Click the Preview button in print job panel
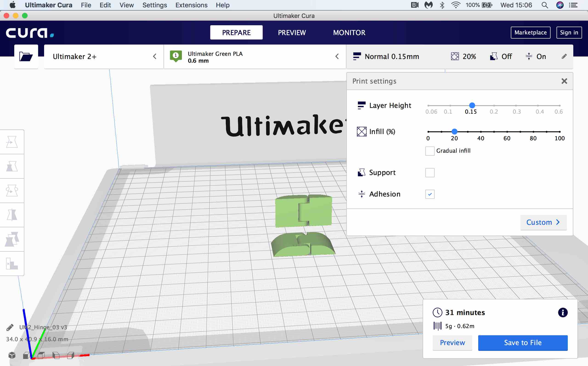This screenshot has height=366, width=588. click(x=452, y=343)
